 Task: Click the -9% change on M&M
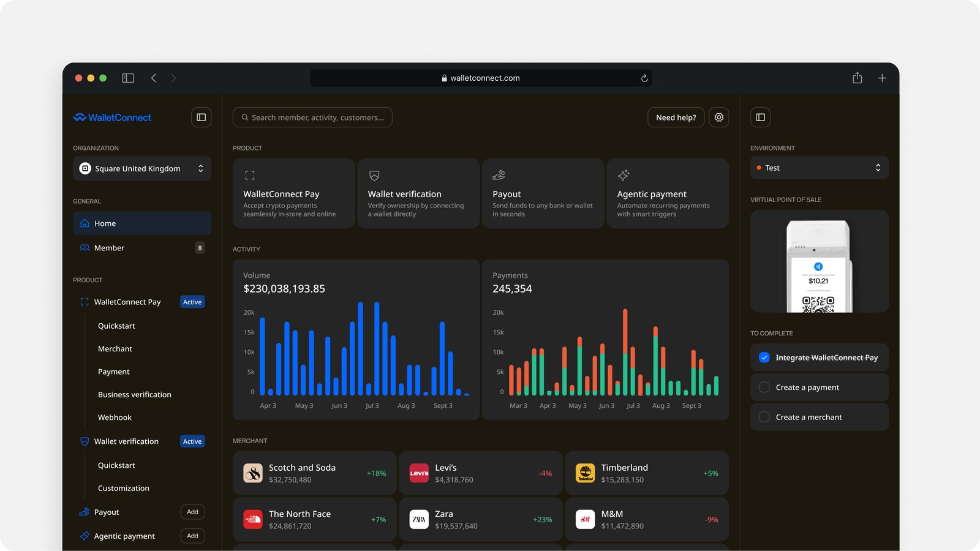click(x=712, y=520)
